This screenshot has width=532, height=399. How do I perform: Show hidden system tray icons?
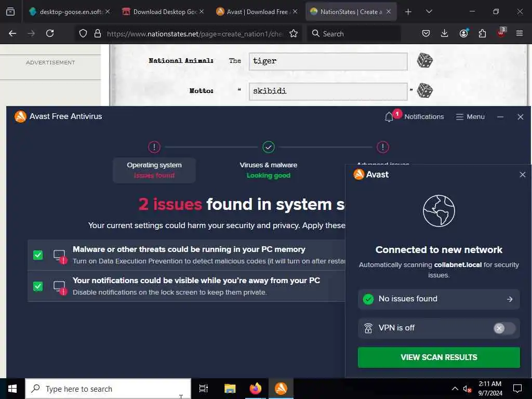[x=455, y=389]
